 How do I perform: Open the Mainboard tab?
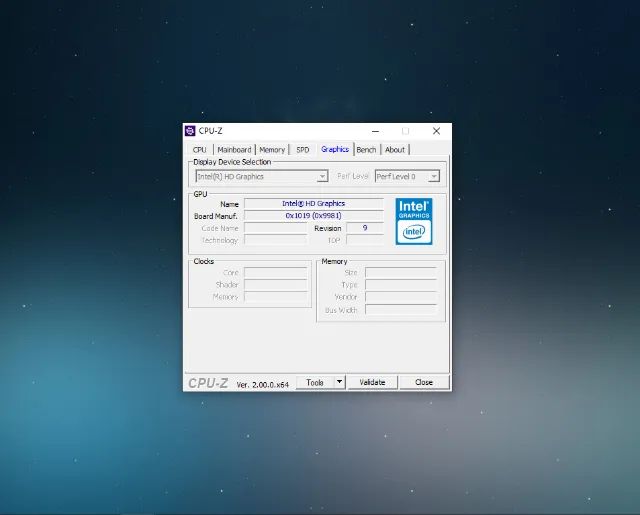234,150
